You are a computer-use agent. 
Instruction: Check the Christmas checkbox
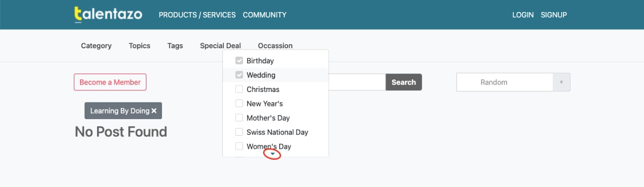239,89
